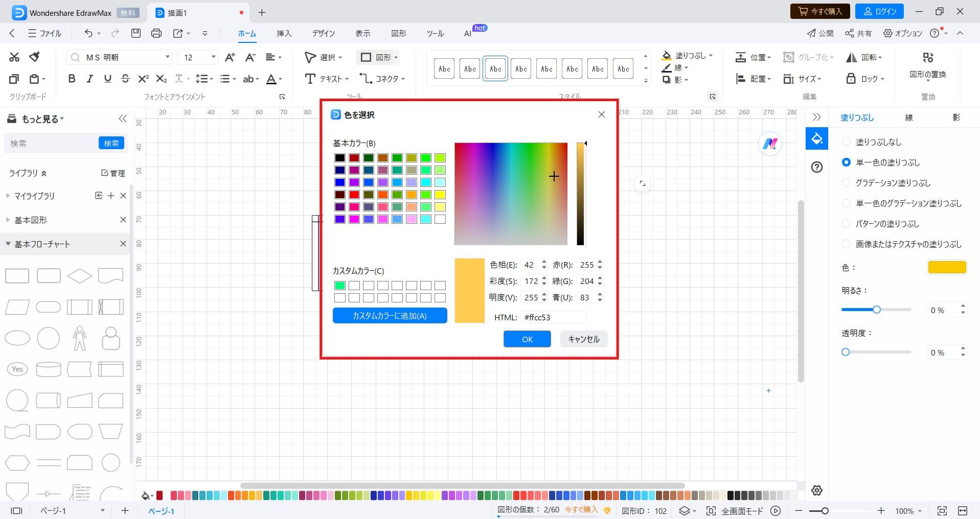Apply strikethrough formatting
Screen dimensions: 980x519
pos(125,79)
